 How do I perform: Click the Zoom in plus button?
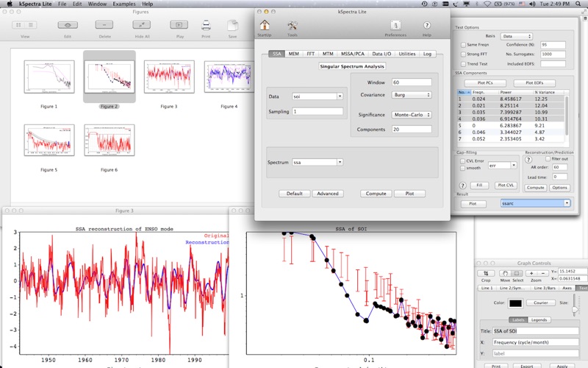click(531, 273)
